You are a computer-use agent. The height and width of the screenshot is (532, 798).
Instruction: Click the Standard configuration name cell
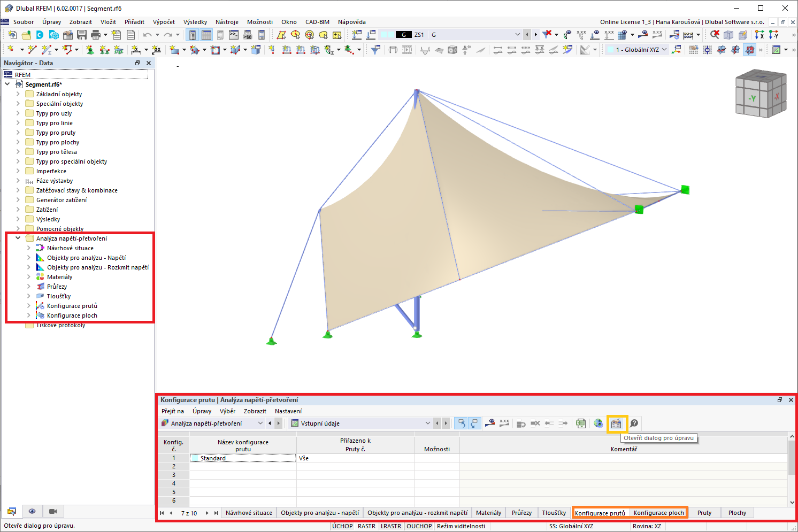pyautogui.click(x=243, y=458)
